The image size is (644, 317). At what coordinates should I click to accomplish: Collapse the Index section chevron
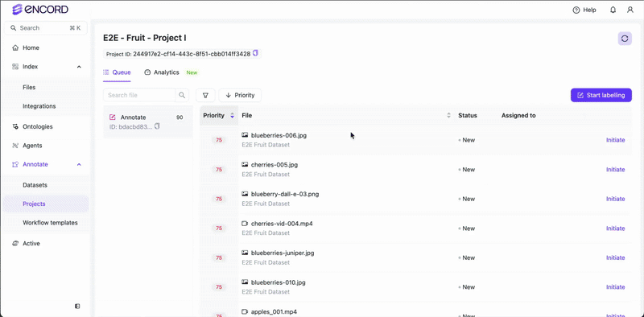tap(79, 67)
